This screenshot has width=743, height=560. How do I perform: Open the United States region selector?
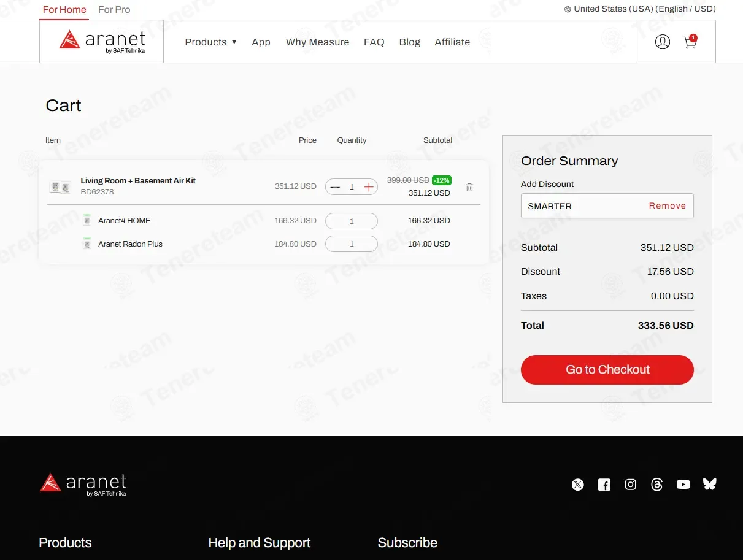640,9
